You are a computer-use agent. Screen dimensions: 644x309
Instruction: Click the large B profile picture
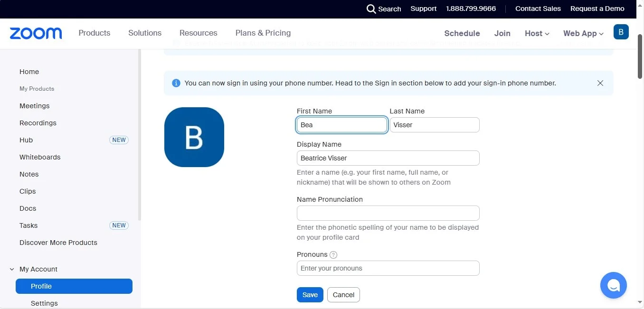[194, 137]
